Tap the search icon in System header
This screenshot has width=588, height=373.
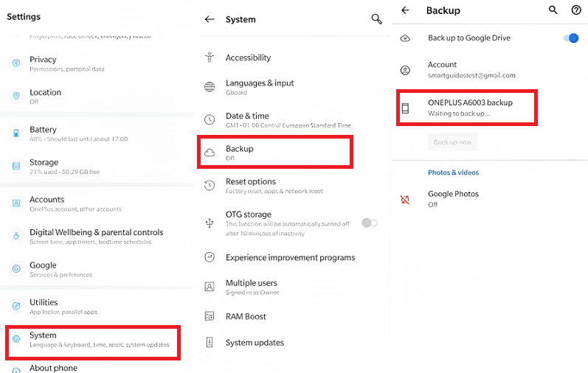[x=377, y=19]
